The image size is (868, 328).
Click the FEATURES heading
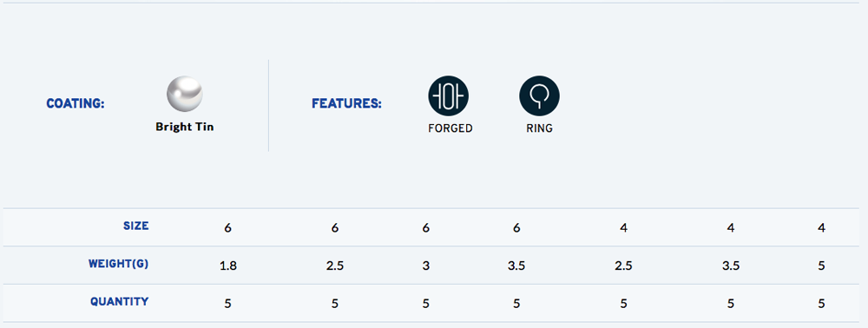pos(346,103)
